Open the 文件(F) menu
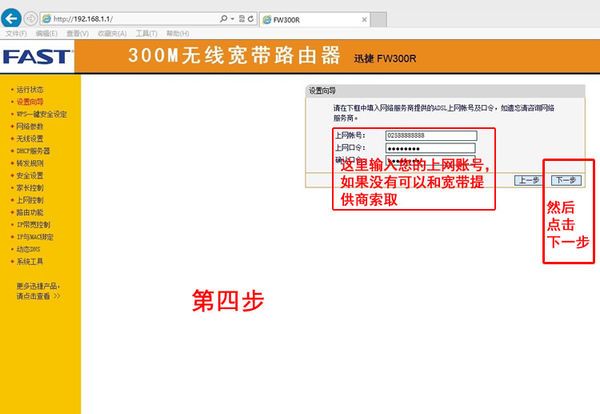The width and height of the screenshot is (600, 414). click(16, 34)
